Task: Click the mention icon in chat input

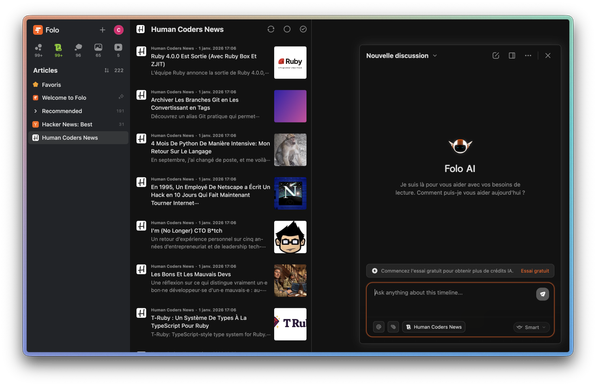Action: pos(379,327)
